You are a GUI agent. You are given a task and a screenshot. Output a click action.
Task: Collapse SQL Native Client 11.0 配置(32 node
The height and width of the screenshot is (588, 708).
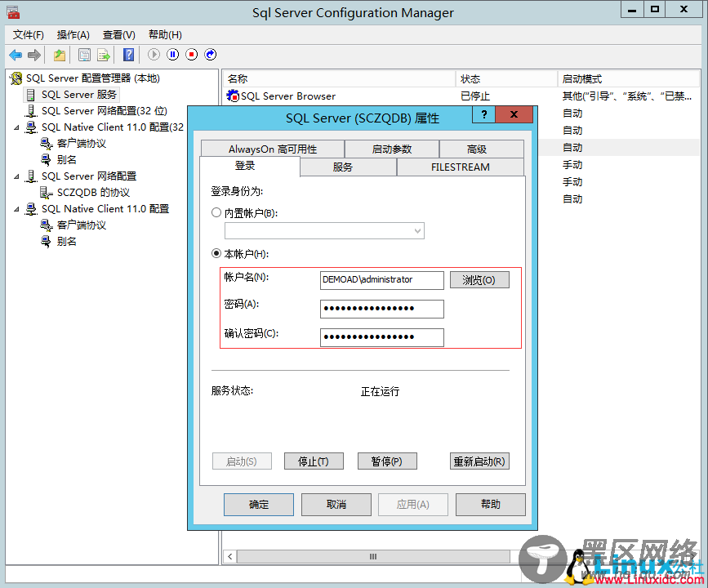pyautogui.click(x=16, y=127)
